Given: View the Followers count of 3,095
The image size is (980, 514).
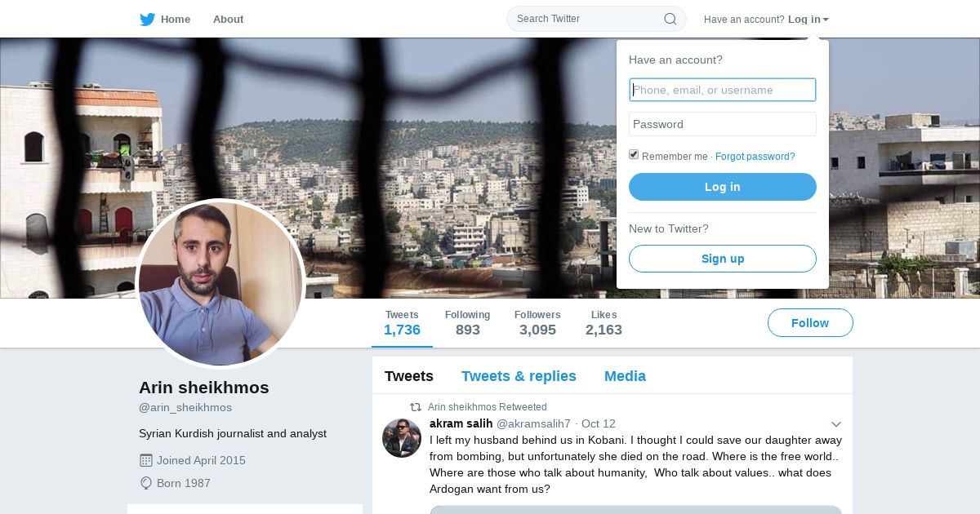Looking at the screenshot, I should tap(537, 323).
